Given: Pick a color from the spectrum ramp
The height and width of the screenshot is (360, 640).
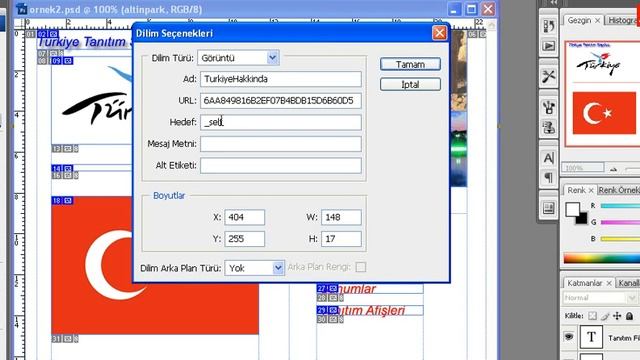Looking at the screenshot, I should [x=602, y=258].
